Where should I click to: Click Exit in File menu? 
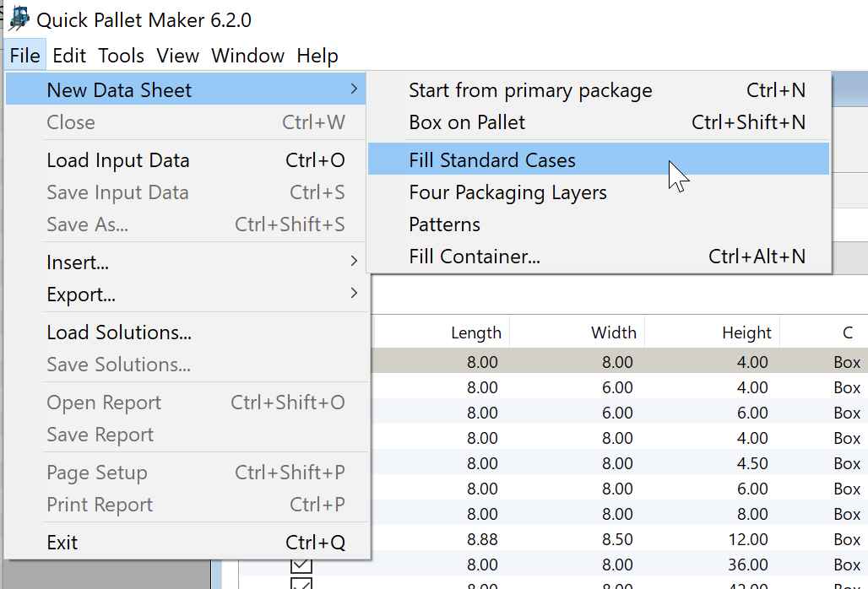click(186, 542)
